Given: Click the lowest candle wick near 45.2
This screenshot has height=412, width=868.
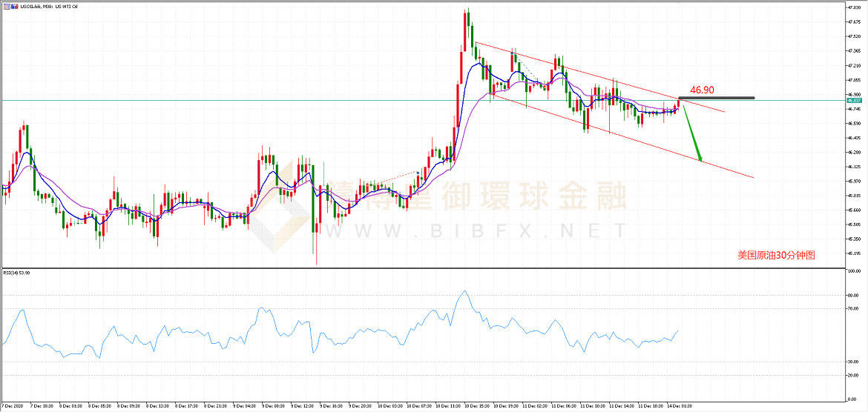Looking at the screenshot, I should [316, 262].
